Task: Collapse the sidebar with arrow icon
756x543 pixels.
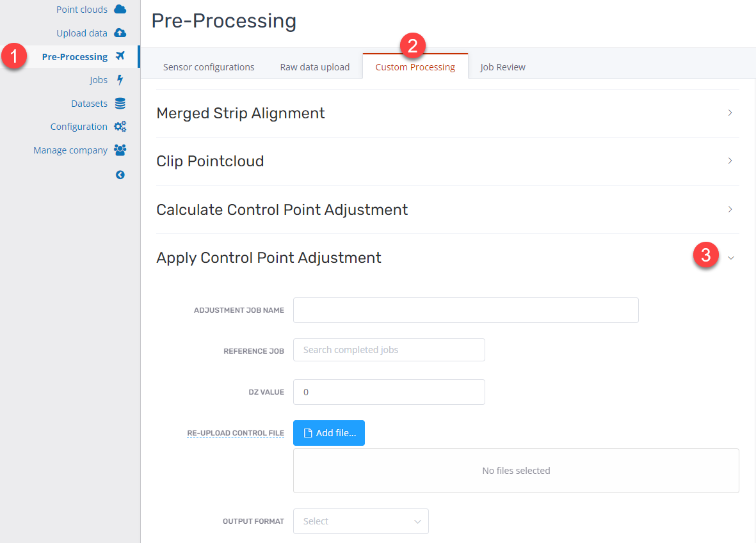Action: pos(120,175)
